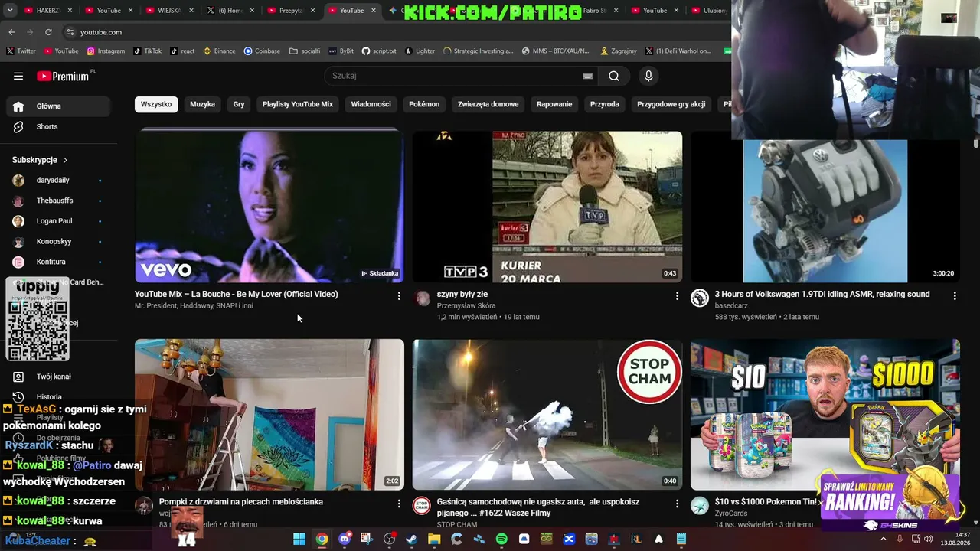Open the STOP CHAM channel avatar

[422, 506]
